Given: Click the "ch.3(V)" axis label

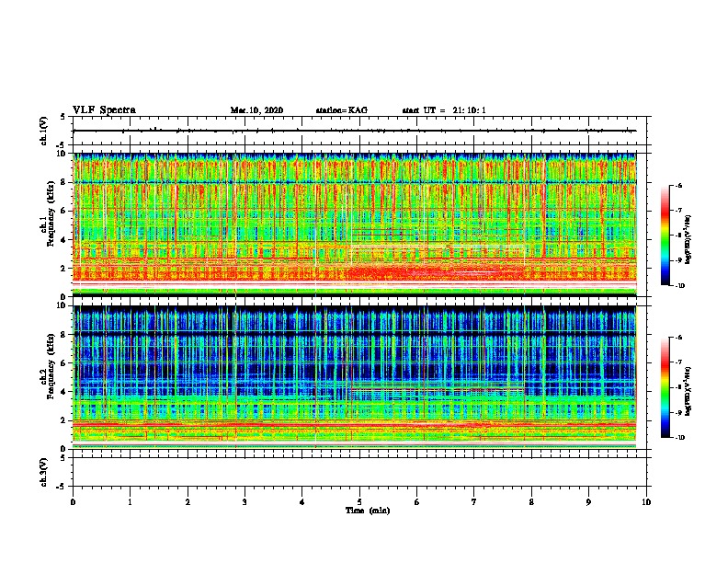Looking at the screenshot, I should (x=43, y=472).
